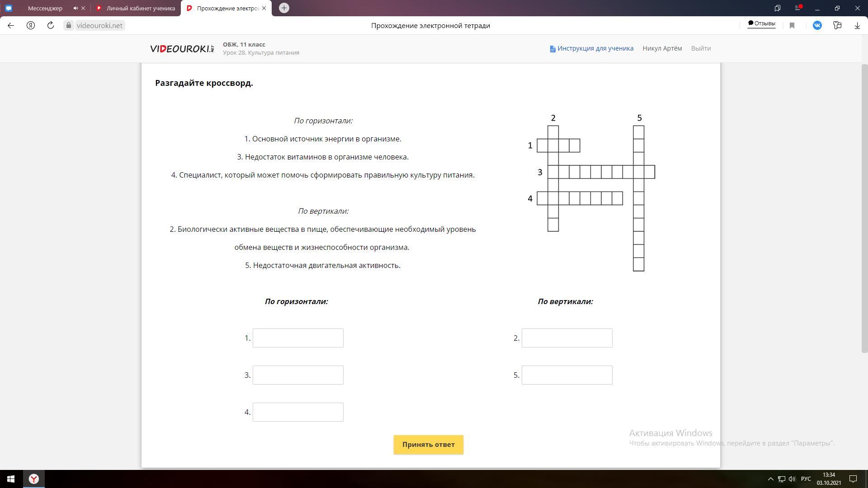Open the Windows notification center icon
This screenshot has height=488, width=868.
pyautogui.click(x=853, y=479)
